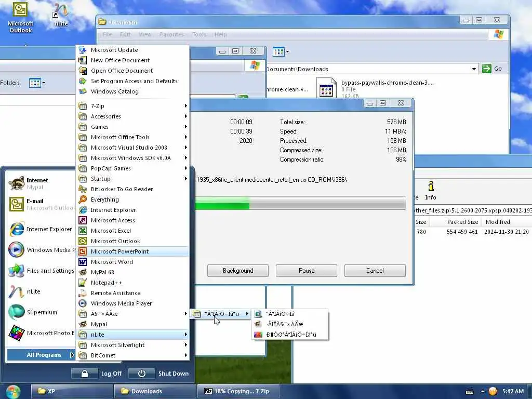Expand Microsoft Silverlight folder

pos(132,345)
